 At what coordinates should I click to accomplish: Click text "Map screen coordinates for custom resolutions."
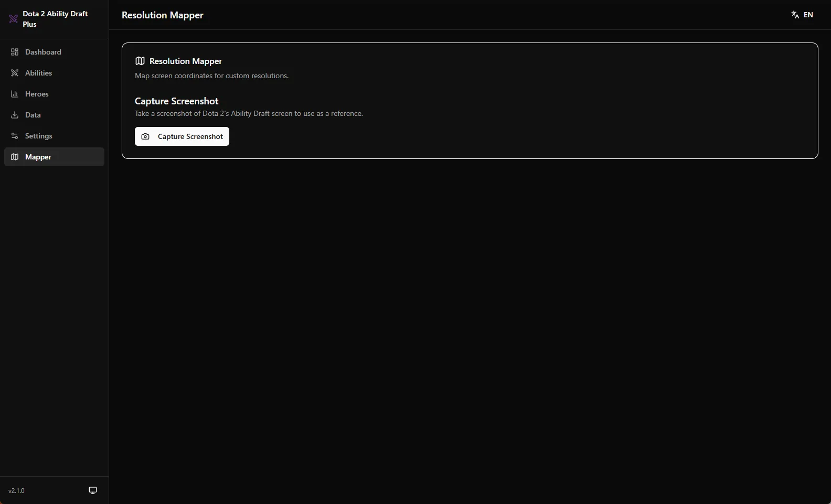pos(211,76)
